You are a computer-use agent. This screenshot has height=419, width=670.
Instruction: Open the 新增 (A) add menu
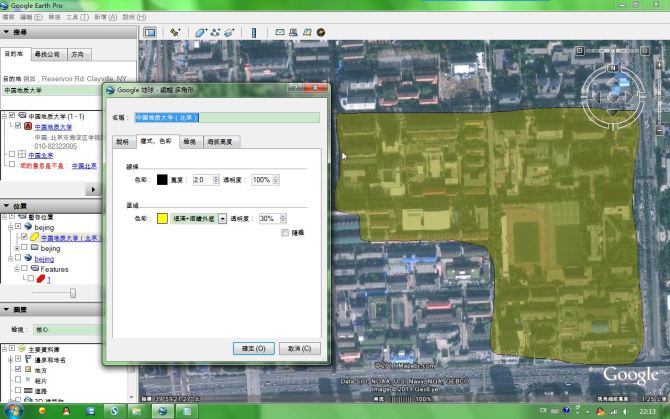point(106,17)
